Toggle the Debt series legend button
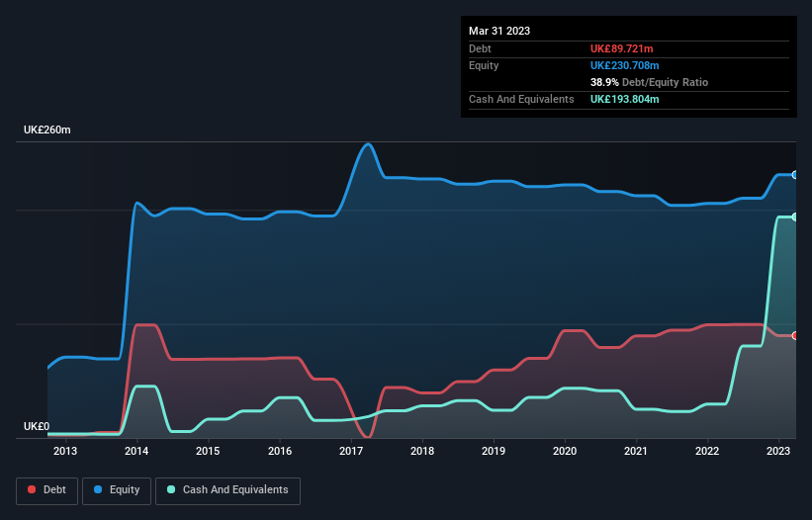812x520 pixels. click(x=47, y=490)
